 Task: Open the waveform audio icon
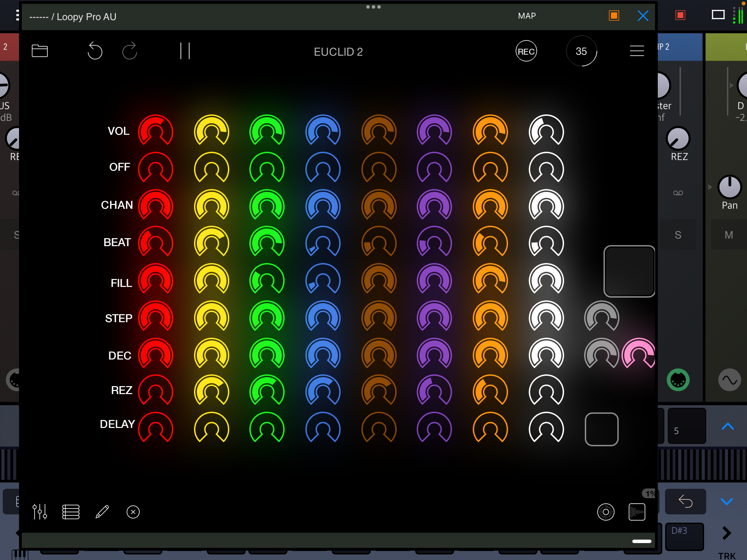point(637,512)
